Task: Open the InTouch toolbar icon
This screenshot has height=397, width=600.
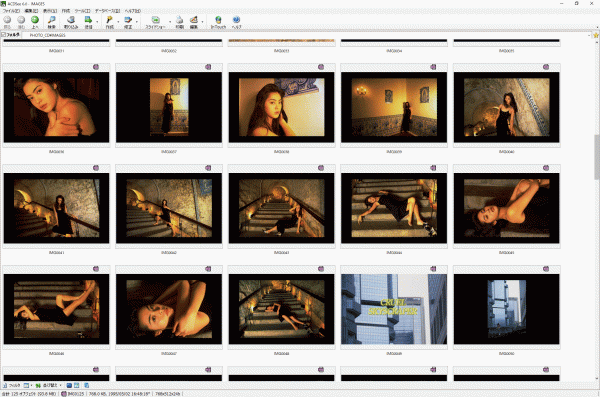Action: [218, 20]
